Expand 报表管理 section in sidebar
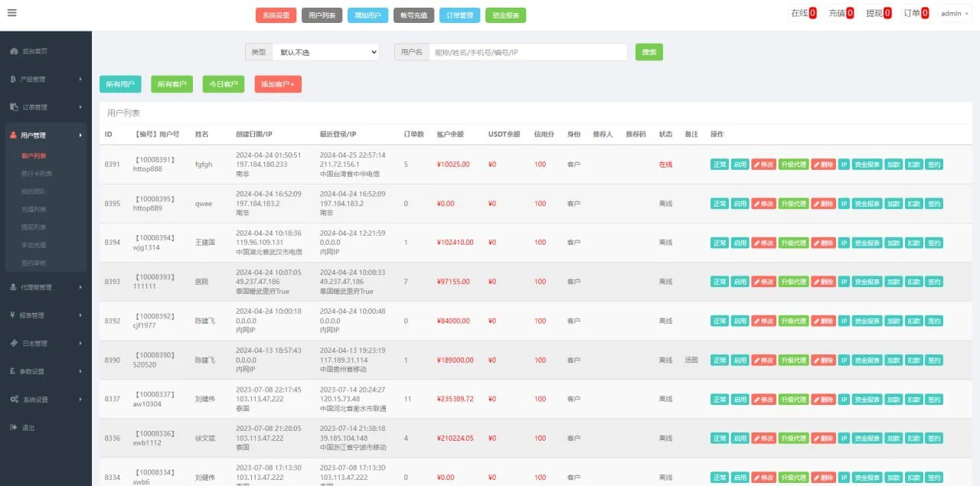Viewport: 980px width, 486px height. coord(46,315)
